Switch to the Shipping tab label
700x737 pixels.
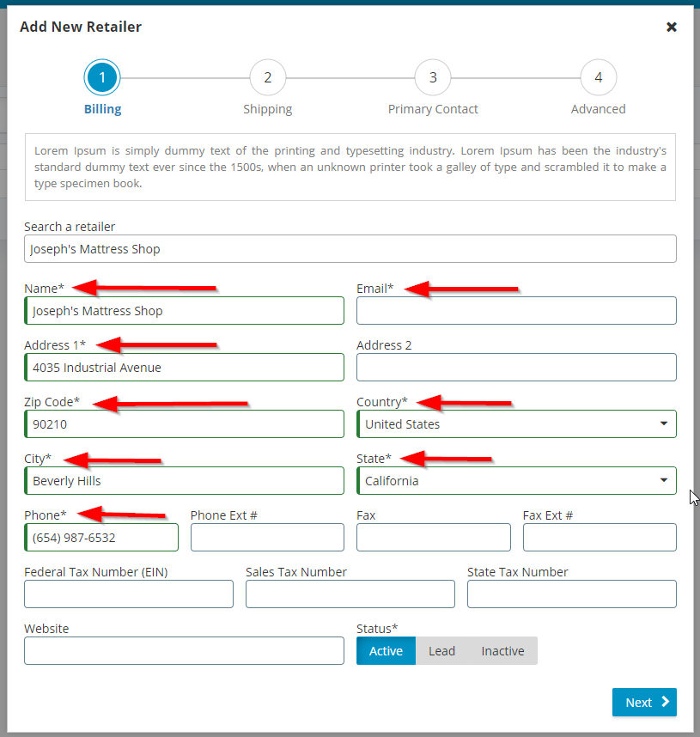point(267,109)
